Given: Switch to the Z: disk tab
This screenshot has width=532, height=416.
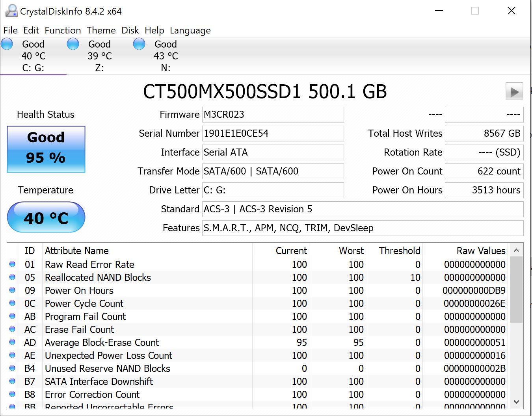Looking at the screenshot, I should (x=99, y=56).
